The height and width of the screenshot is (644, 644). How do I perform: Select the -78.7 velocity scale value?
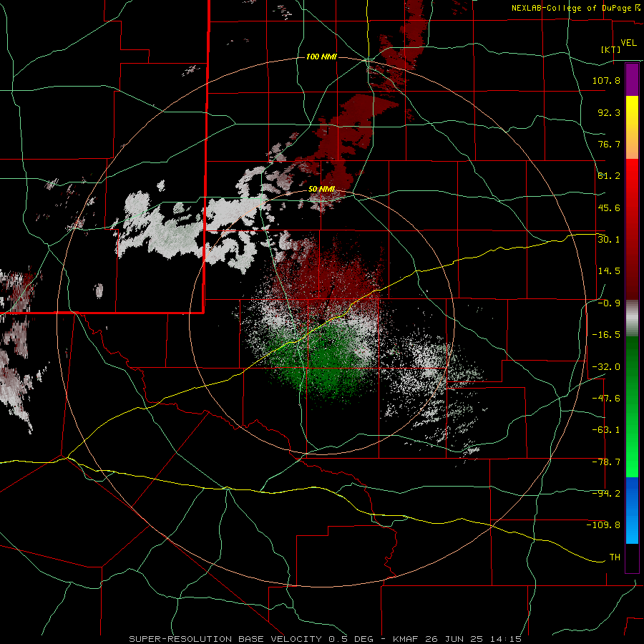[x=606, y=462]
